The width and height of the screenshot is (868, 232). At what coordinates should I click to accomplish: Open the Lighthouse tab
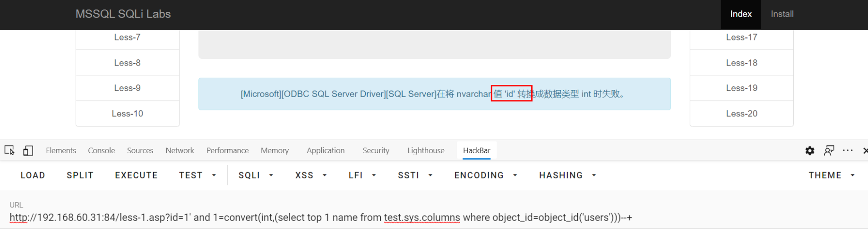pyautogui.click(x=426, y=150)
